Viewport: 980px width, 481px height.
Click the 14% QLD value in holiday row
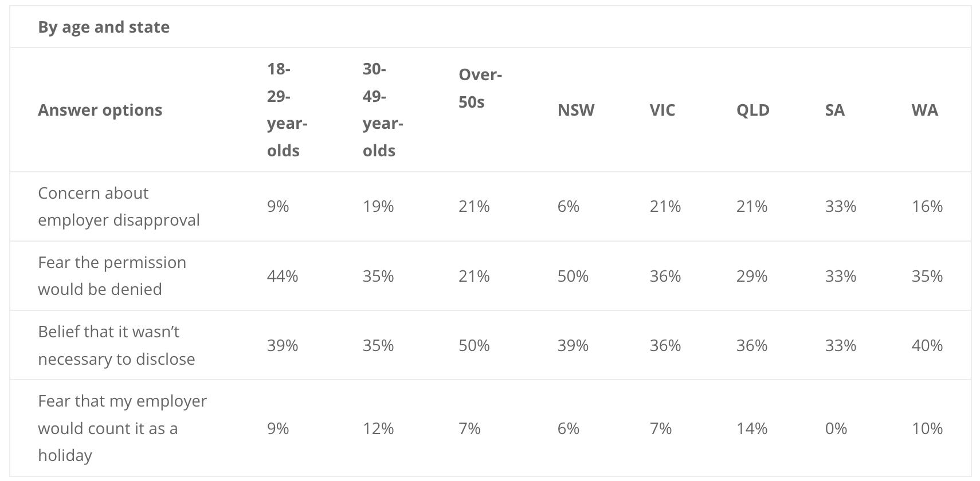tap(752, 428)
